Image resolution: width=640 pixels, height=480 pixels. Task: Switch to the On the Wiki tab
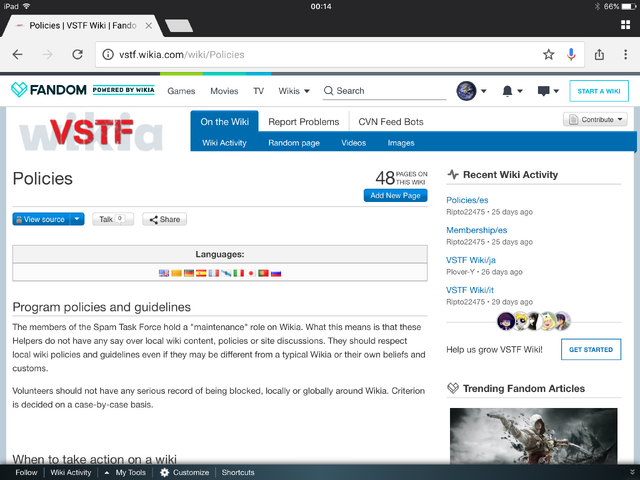224,122
